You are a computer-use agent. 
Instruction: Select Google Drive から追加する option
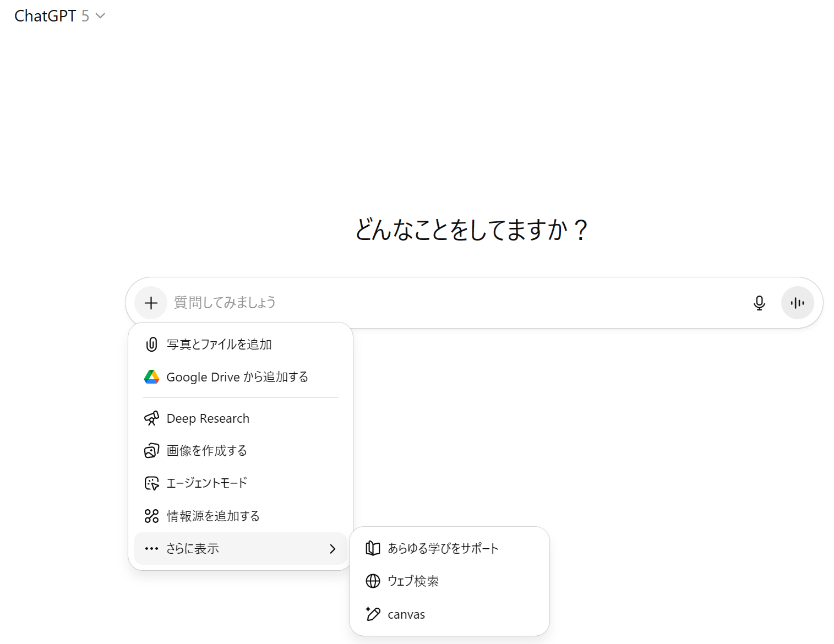[x=237, y=377]
